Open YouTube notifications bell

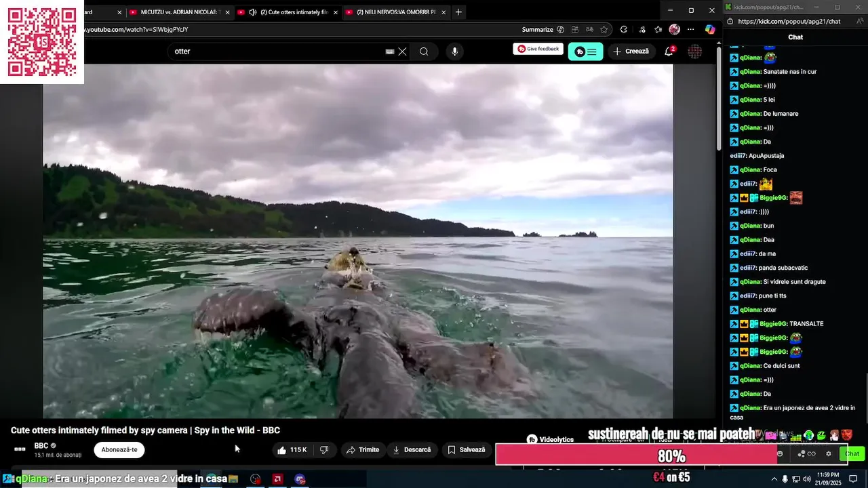pyautogui.click(x=669, y=52)
